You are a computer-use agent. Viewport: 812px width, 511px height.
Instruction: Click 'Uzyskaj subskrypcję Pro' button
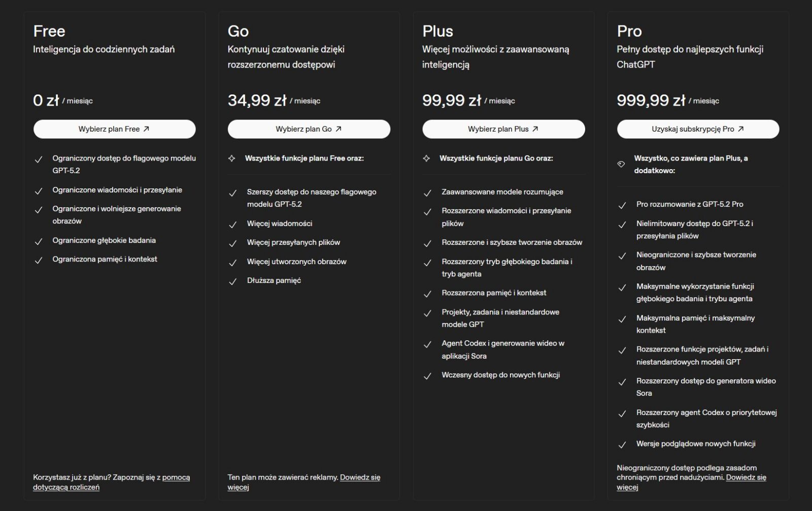[x=698, y=129]
